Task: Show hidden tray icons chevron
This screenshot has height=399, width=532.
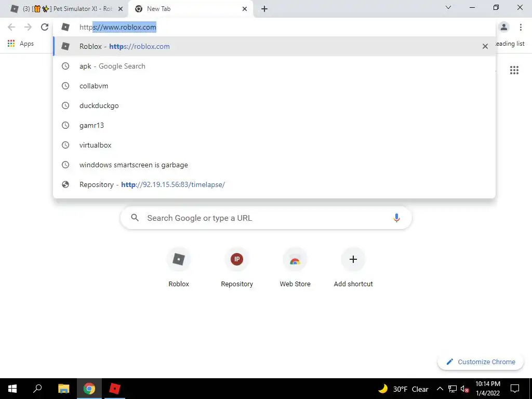Action: coord(440,389)
